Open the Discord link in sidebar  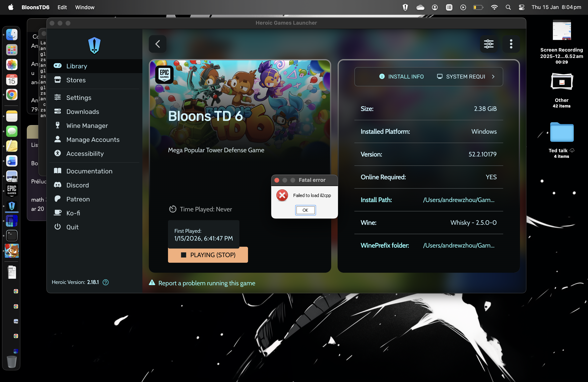[77, 185]
